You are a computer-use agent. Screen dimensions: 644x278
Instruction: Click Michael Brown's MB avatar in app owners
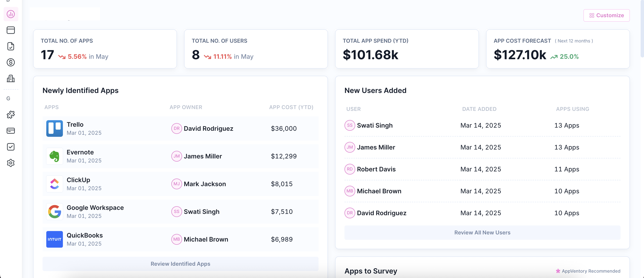[176, 239]
